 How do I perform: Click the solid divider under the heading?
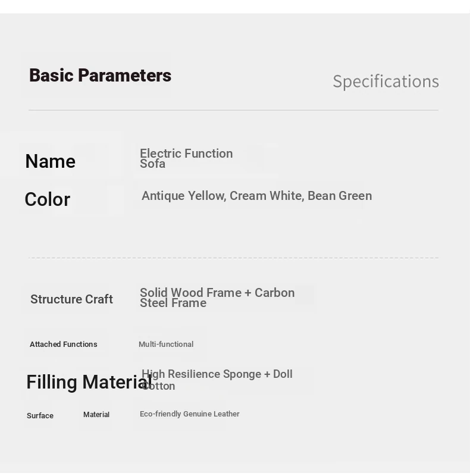pyautogui.click(x=233, y=110)
